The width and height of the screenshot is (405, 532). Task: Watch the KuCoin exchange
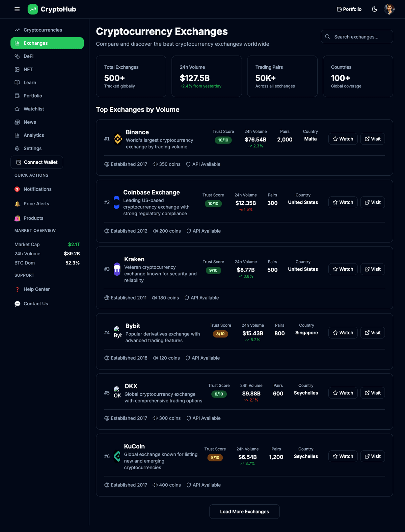point(343,456)
